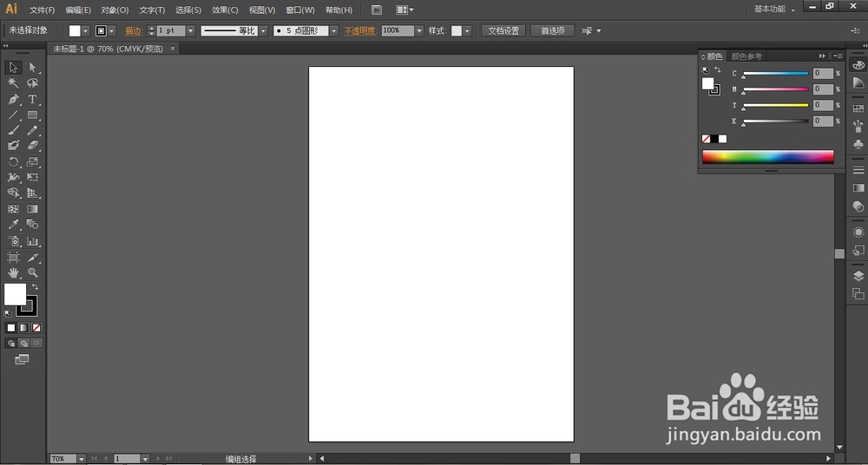This screenshot has height=465, width=868.
Task: Select the Paintbrush tool
Action: coord(13,130)
